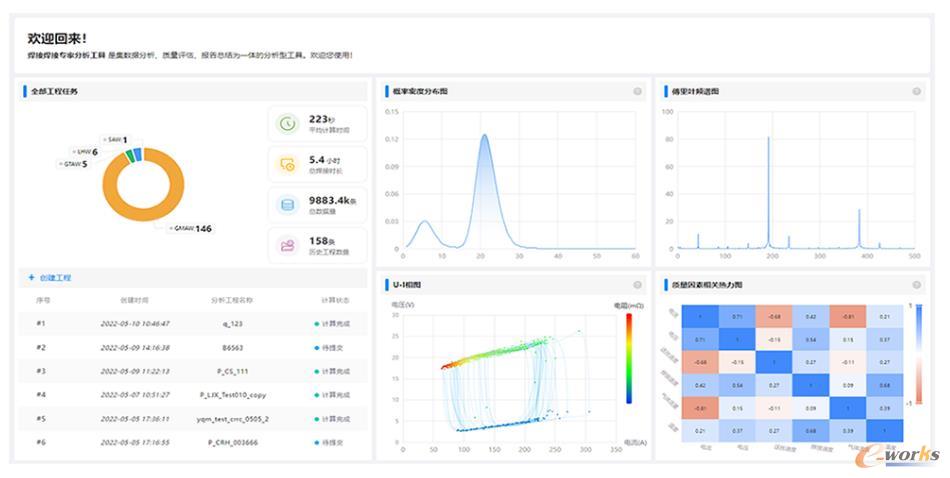Screen dimensions: 950x478
Task: Click the pink folder icon beside 158条
Action: pyautogui.click(x=287, y=245)
